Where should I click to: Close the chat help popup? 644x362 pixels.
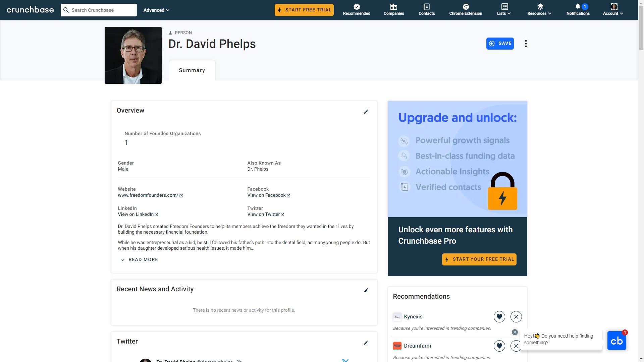coord(515,332)
